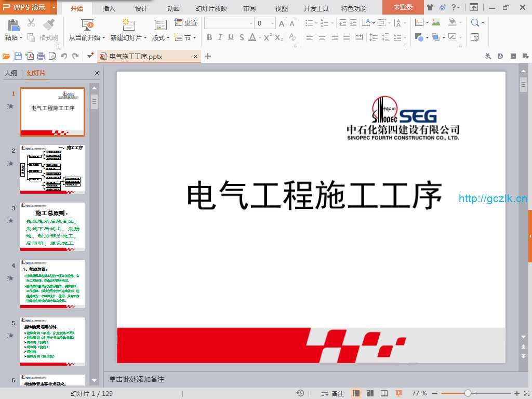Toggle the 备注 notes pane
Viewport: 532px width, 399px height.
pyautogui.click(x=333, y=393)
